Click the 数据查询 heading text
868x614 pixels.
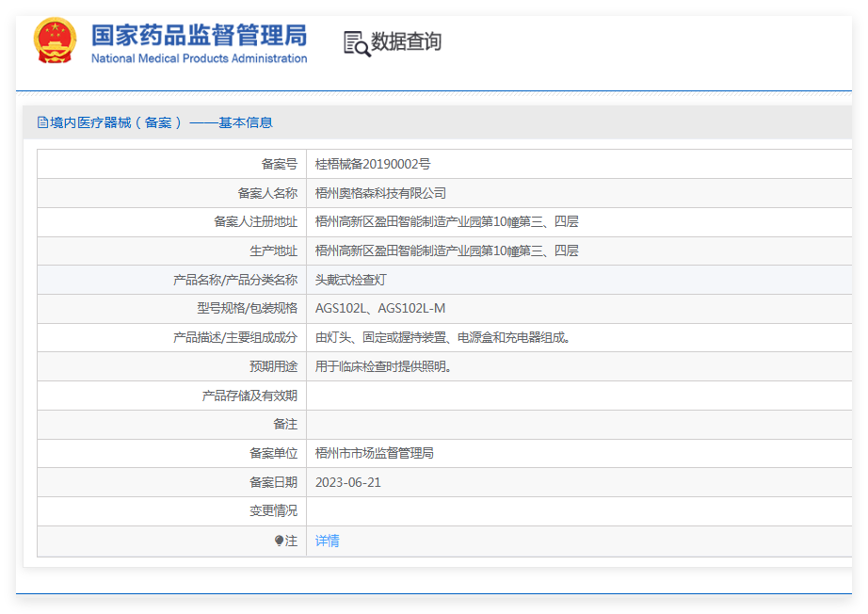pyautogui.click(x=406, y=41)
